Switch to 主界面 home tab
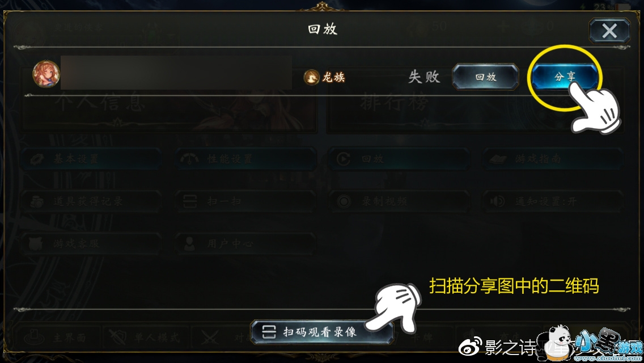Image resolution: width=644 pixels, height=363 pixels. coord(57,338)
